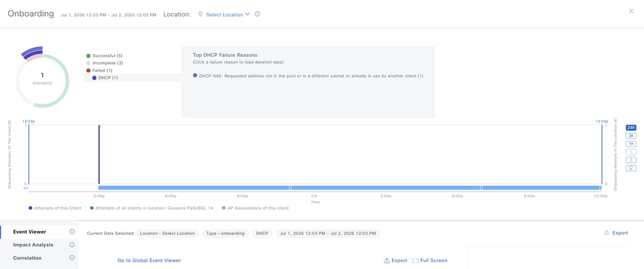Toggle AP Associations of this client legend

coord(255,208)
